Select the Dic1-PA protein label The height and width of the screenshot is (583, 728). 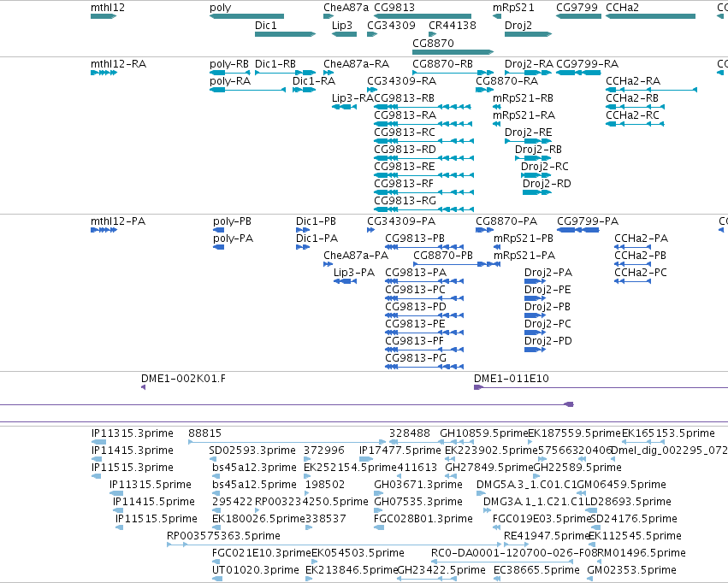(317, 238)
